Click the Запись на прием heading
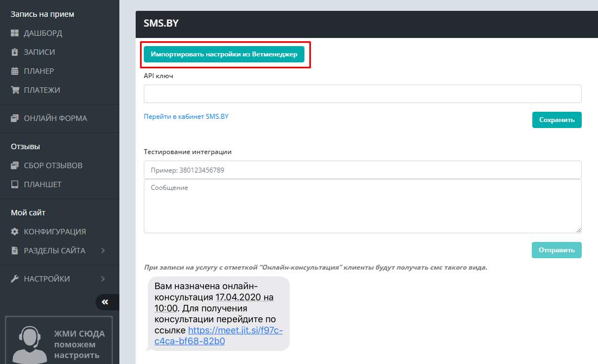 (x=42, y=14)
